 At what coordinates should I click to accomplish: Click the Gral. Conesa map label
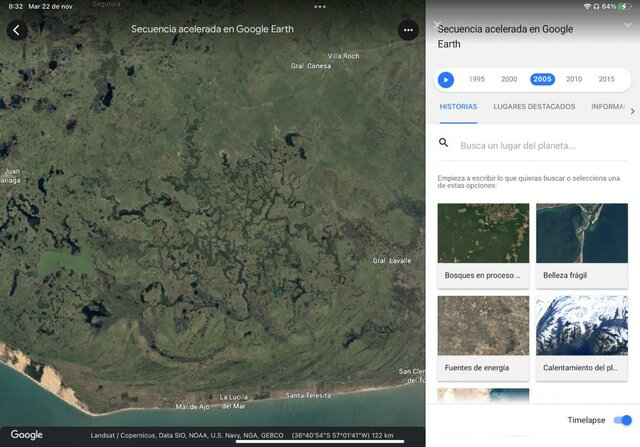click(311, 66)
